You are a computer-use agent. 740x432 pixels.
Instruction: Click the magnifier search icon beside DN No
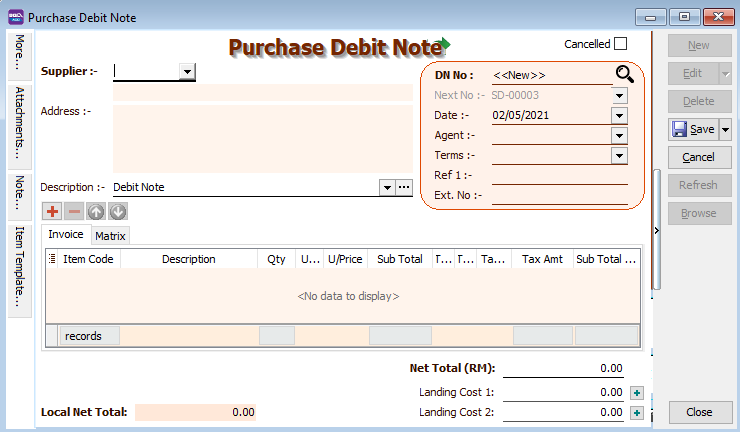point(624,74)
